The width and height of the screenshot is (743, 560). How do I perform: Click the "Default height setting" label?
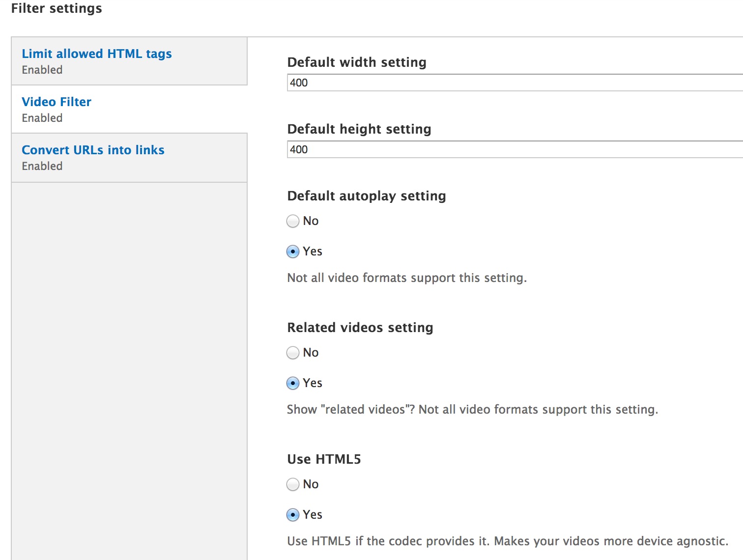click(x=359, y=129)
